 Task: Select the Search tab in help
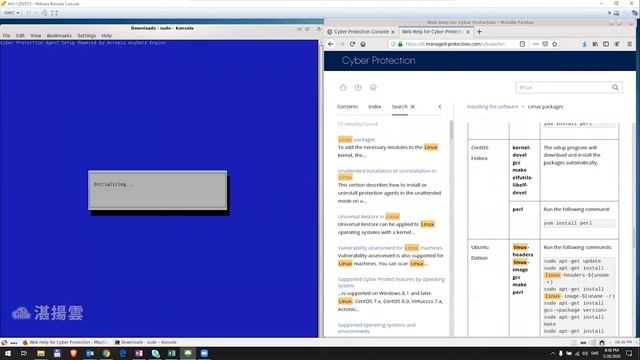(400, 107)
